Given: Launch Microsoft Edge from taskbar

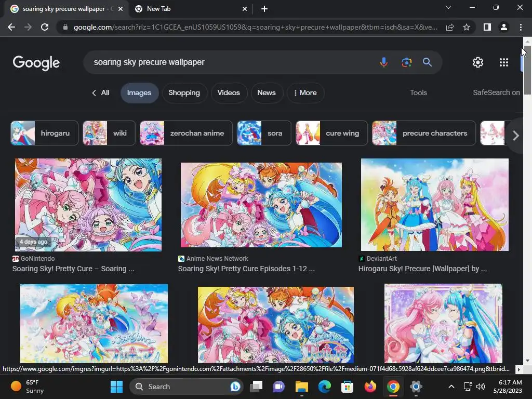Looking at the screenshot, I should [x=324, y=387].
